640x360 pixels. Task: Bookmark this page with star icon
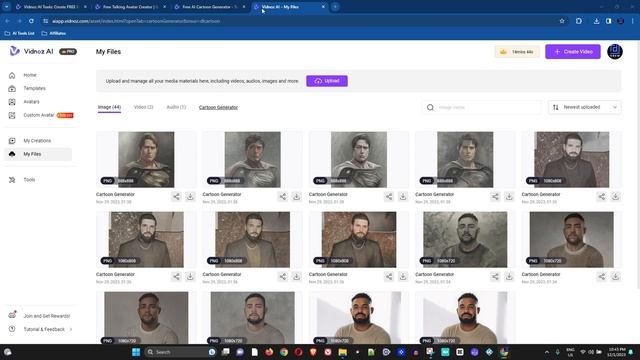pyautogui.click(x=562, y=21)
